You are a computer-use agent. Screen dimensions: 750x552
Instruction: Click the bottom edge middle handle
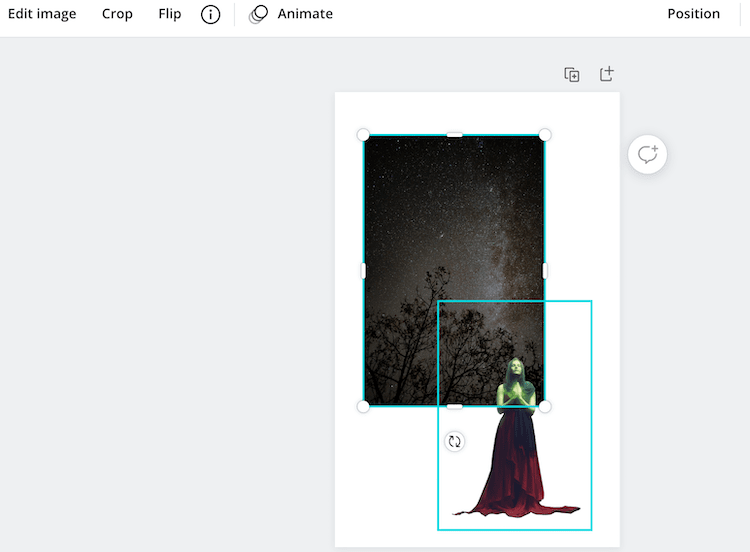pyautogui.click(x=454, y=406)
